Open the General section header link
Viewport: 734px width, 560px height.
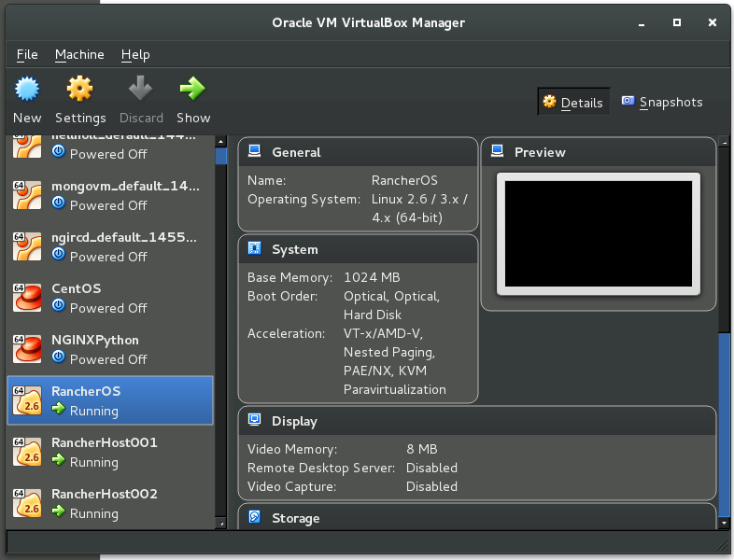[x=296, y=152]
